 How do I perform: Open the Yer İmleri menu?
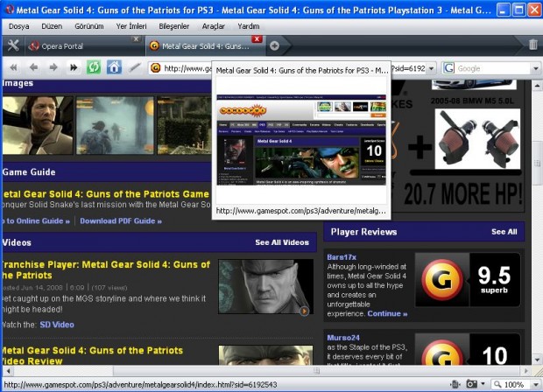[x=131, y=26]
